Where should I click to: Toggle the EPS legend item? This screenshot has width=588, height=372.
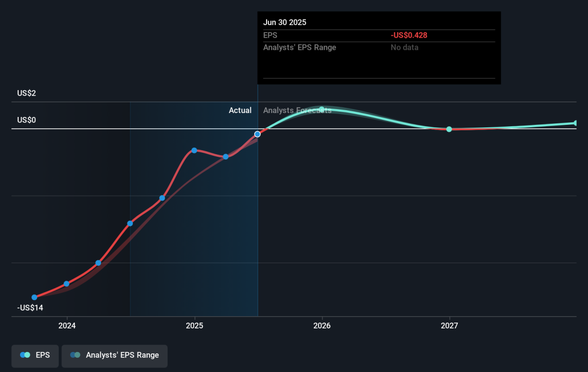point(35,355)
